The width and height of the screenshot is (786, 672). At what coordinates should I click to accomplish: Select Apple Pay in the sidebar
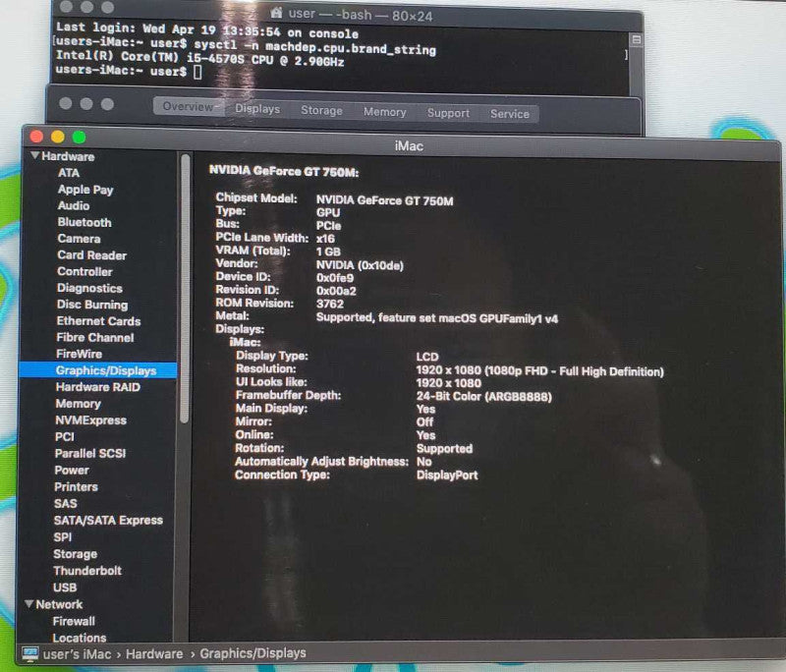pos(85,190)
